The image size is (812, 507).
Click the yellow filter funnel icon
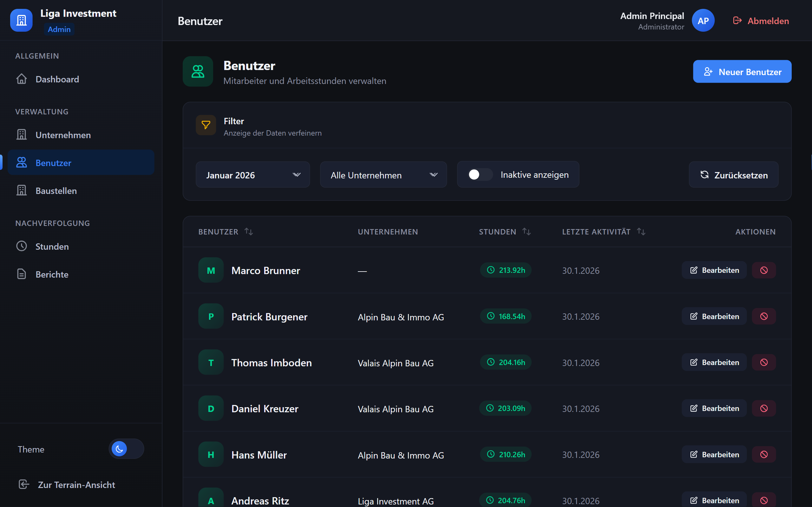point(206,125)
